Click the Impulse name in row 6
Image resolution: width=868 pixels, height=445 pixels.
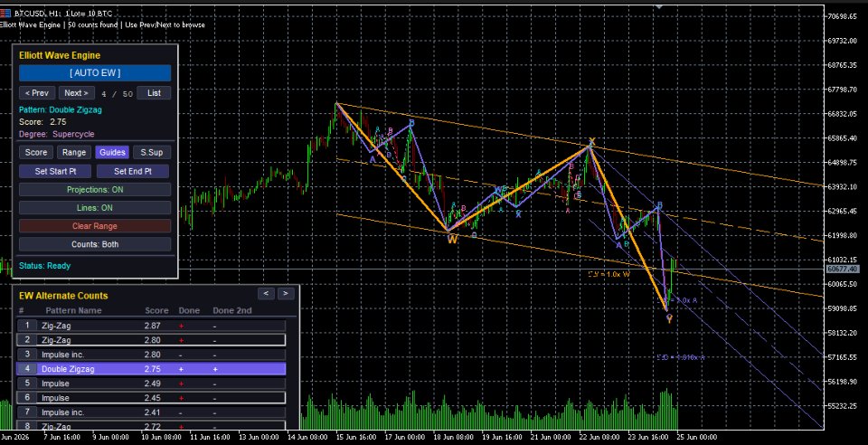coord(55,397)
